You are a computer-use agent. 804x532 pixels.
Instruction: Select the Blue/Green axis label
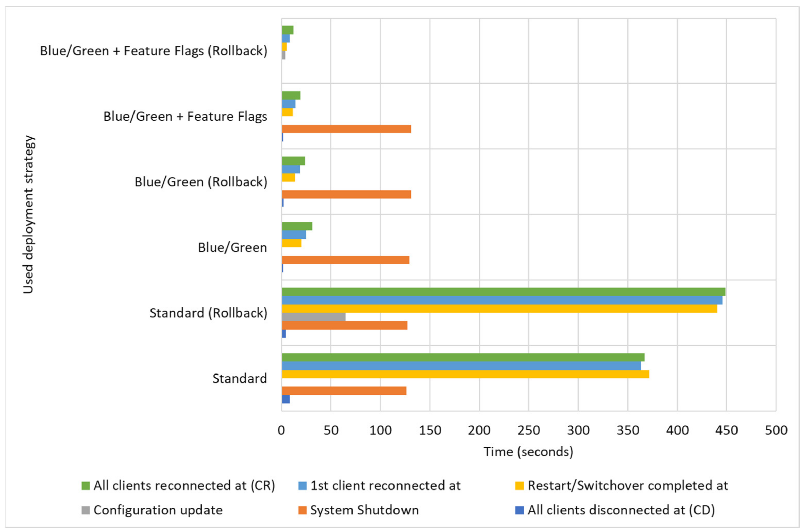[x=232, y=247]
